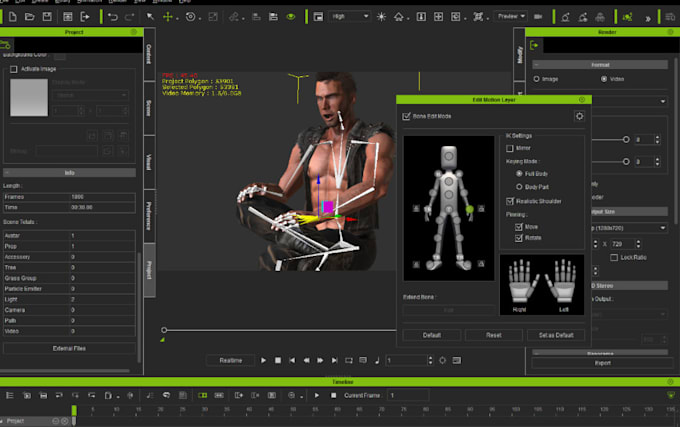Click the Timeline toolbar stop button

click(x=333, y=395)
